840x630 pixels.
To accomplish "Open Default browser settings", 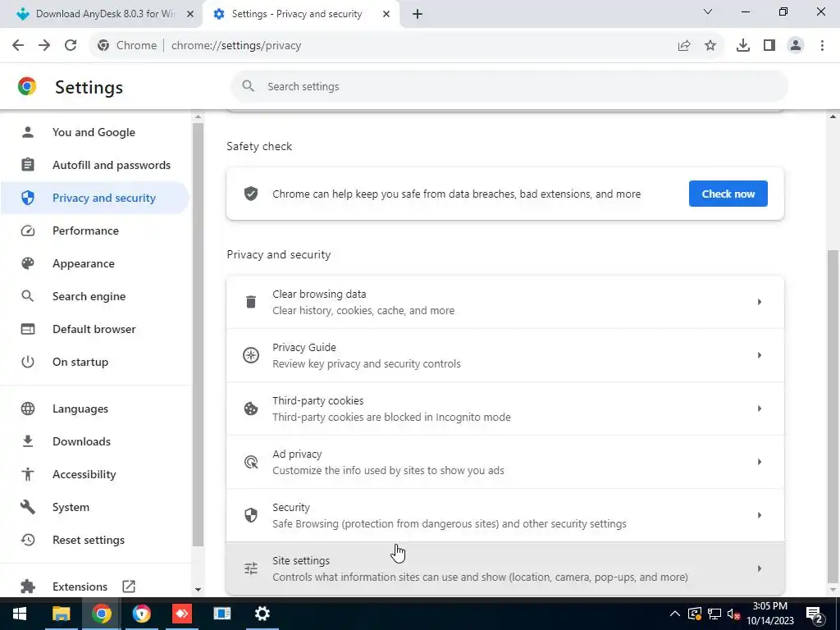I will point(95,329).
